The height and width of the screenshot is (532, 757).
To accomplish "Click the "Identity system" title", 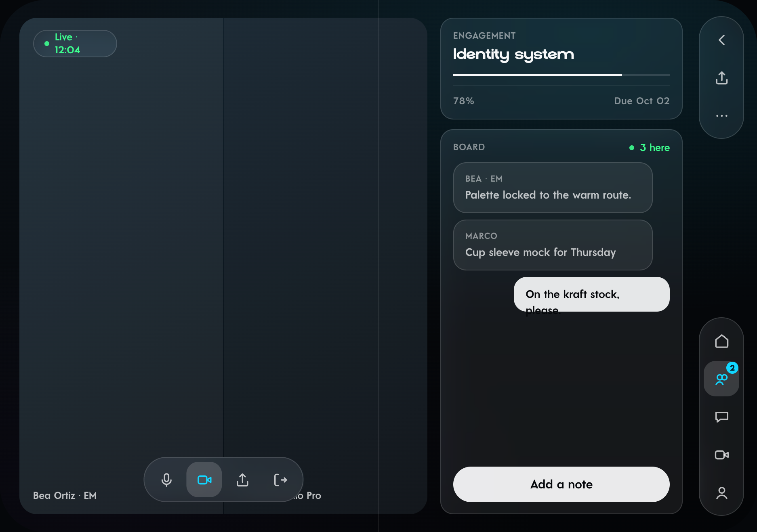I will pyautogui.click(x=513, y=54).
